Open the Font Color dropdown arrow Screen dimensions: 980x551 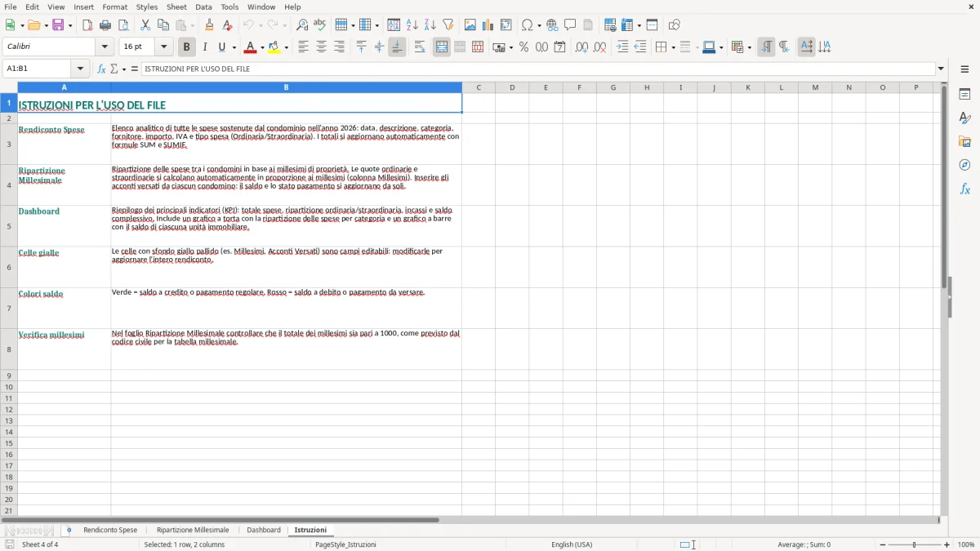click(x=262, y=47)
